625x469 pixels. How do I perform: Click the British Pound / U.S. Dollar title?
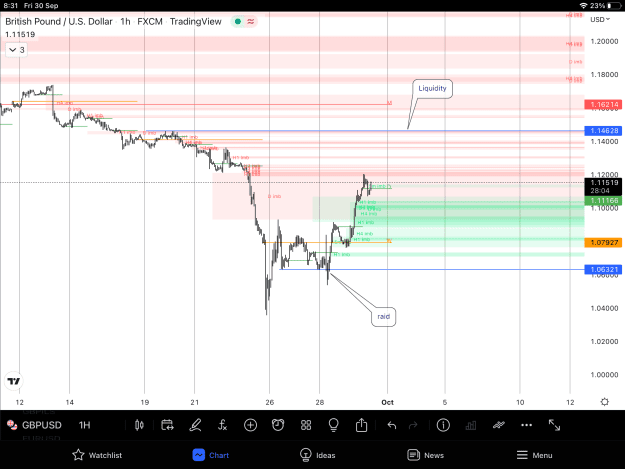coord(59,22)
